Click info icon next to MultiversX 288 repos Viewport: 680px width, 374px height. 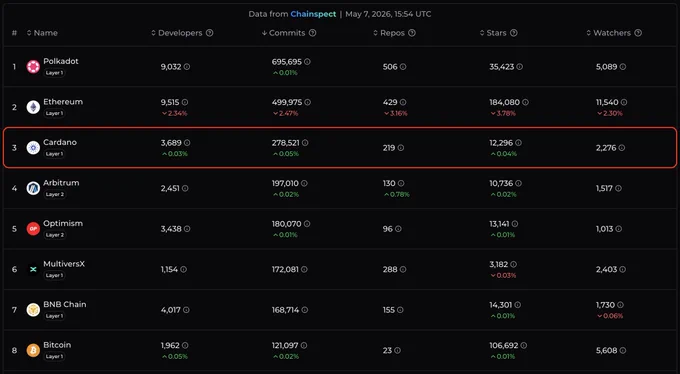click(x=403, y=269)
